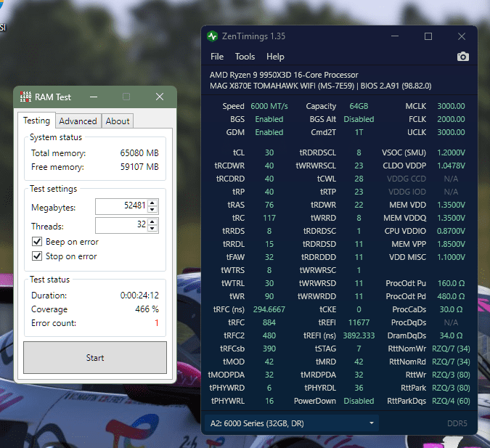Close the ZenTimings window

(x=462, y=36)
